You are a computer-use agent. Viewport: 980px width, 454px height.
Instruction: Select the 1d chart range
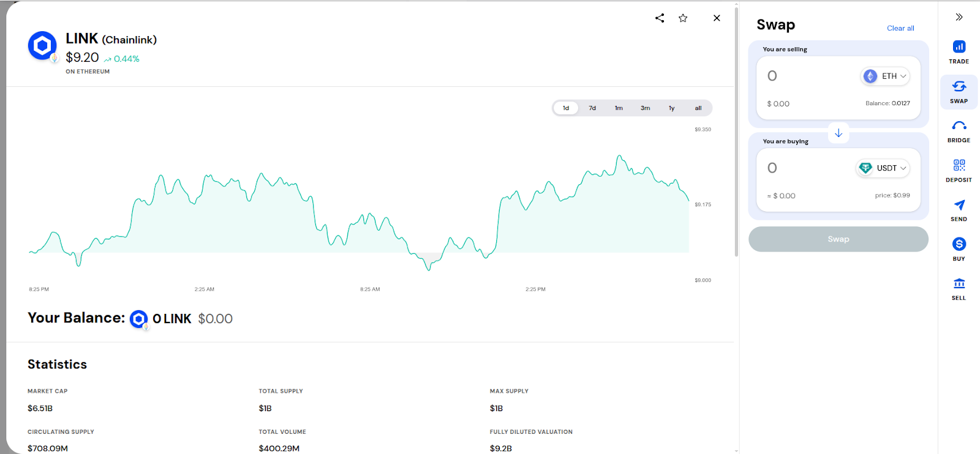pyautogui.click(x=566, y=108)
